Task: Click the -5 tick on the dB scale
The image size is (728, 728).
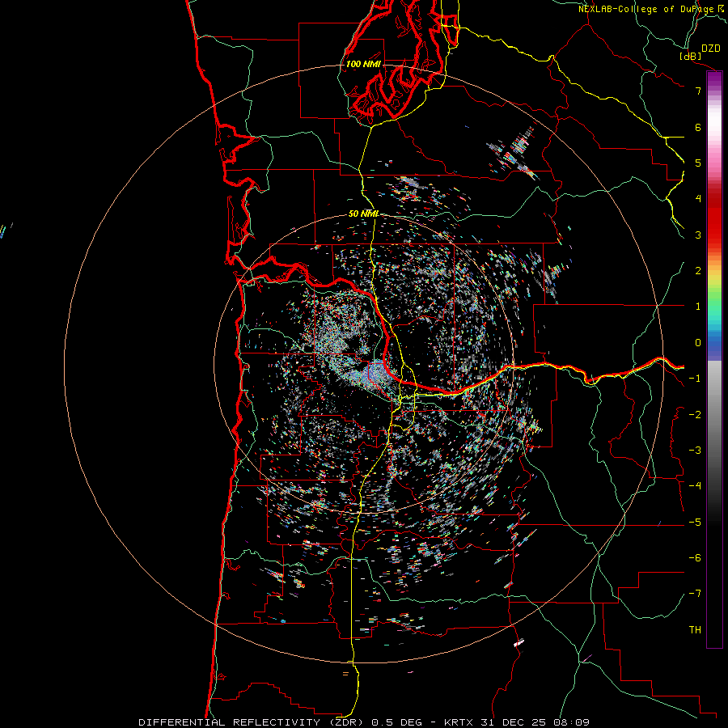Action: (695, 523)
